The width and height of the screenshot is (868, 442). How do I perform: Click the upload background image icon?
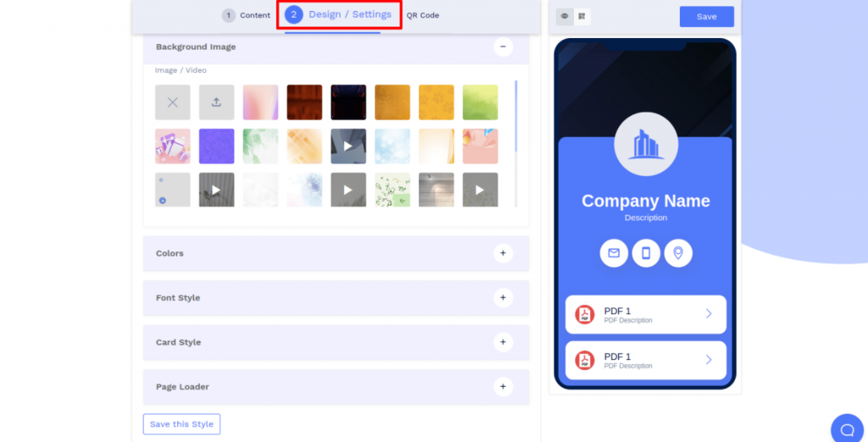click(x=216, y=102)
